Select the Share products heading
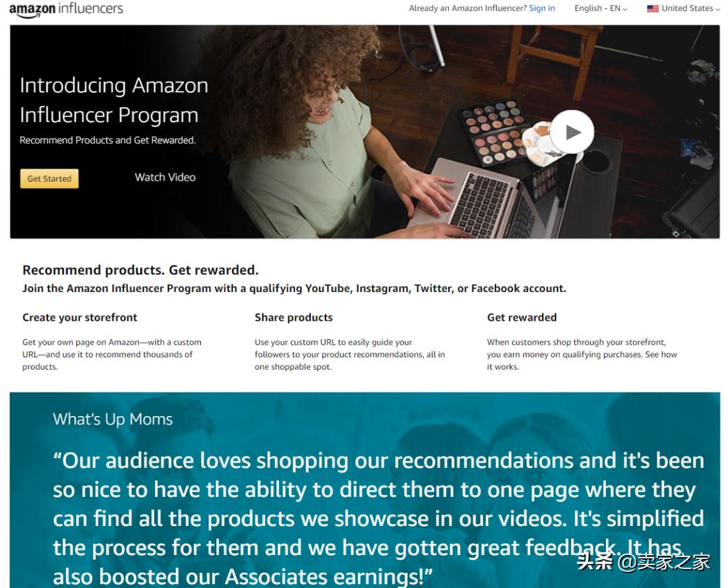This screenshot has height=588, width=728. (x=293, y=317)
